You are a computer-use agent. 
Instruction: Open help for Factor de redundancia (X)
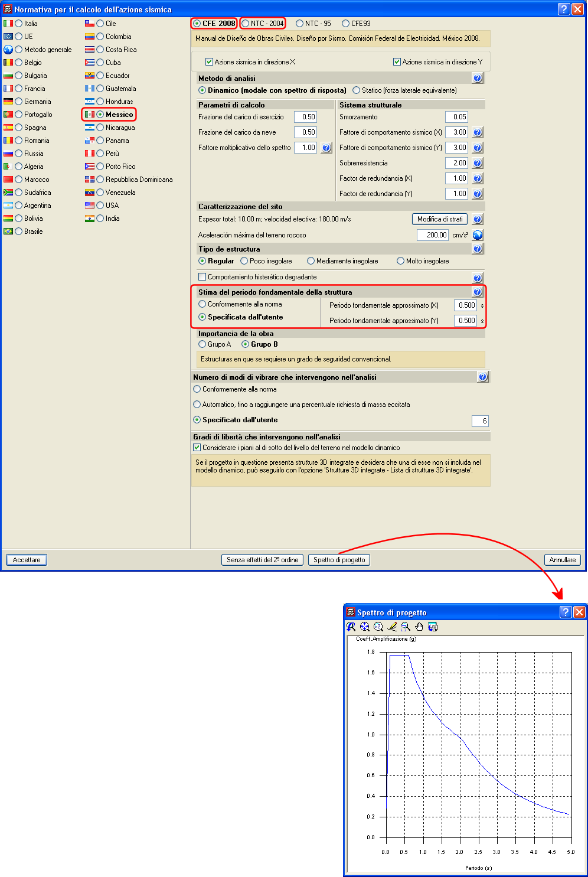[478, 178]
